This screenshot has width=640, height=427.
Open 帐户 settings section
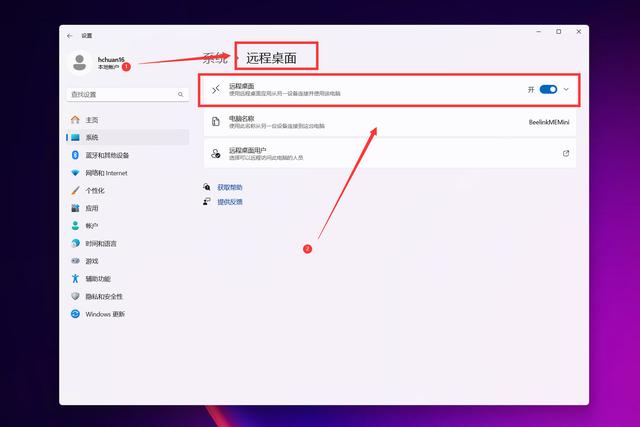coord(127,226)
